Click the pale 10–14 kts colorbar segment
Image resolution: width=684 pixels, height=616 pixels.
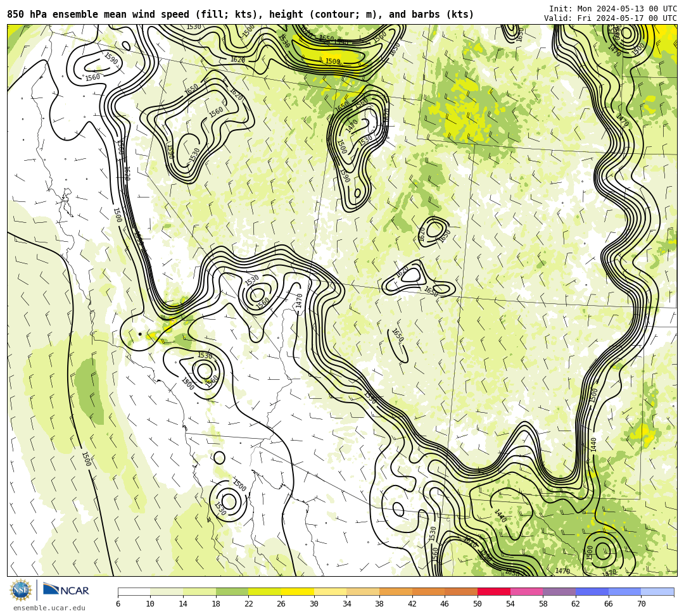pyautogui.click(x=167, y=591)
